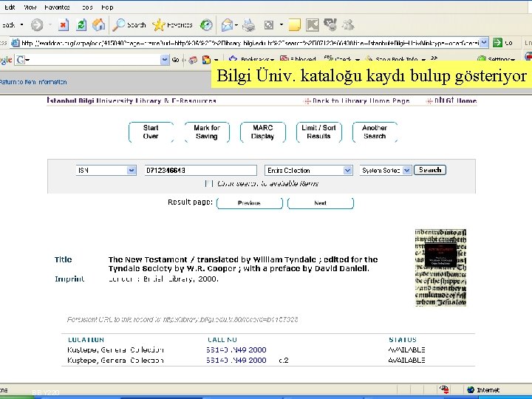Open browsing History clock icon
Image resolution: width=532 pixels, height=399 pixels.
tap(206, 25)
